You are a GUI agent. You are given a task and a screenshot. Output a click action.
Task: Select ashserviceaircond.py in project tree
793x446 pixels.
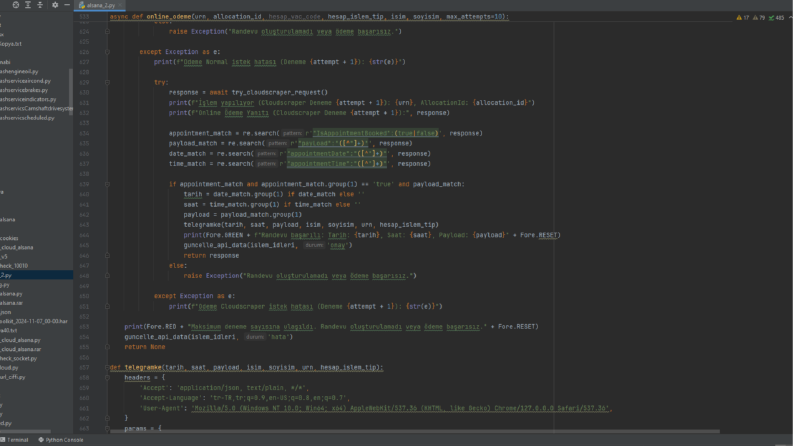(25, 81)
